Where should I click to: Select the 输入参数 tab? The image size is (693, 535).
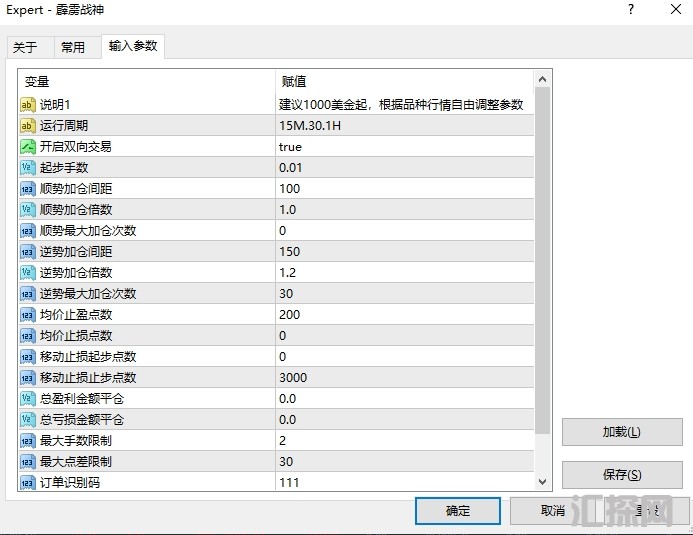point(133,46)
